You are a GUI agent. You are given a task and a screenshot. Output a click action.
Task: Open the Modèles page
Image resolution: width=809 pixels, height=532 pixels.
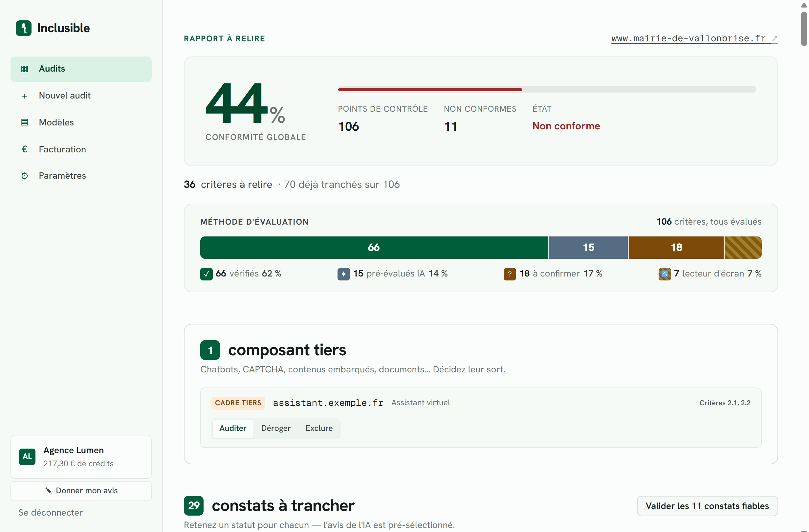point(81,122)
